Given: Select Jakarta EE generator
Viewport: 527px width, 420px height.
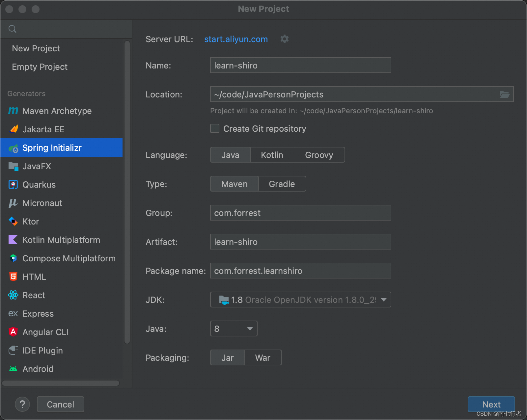Looking at the screenshot, I should coord(62,129).
